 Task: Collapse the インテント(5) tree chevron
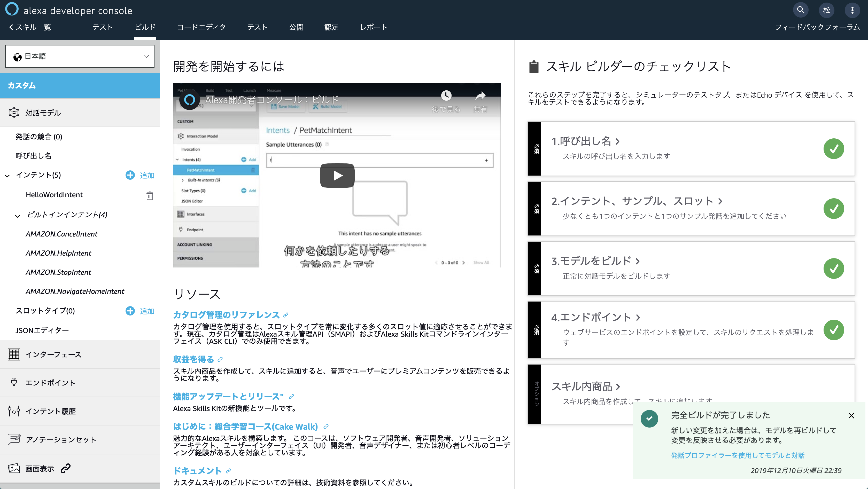7,176
